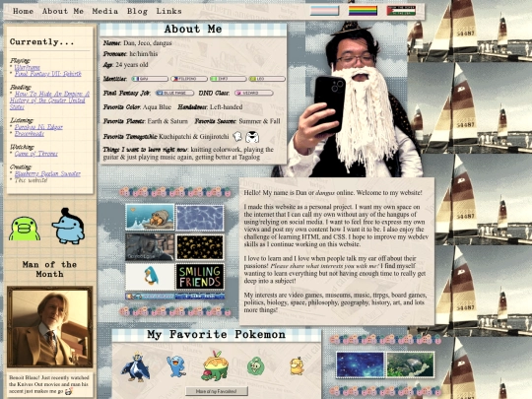Click the Leo identity badge
Viewport: 532px width, 399px height.
267,79
